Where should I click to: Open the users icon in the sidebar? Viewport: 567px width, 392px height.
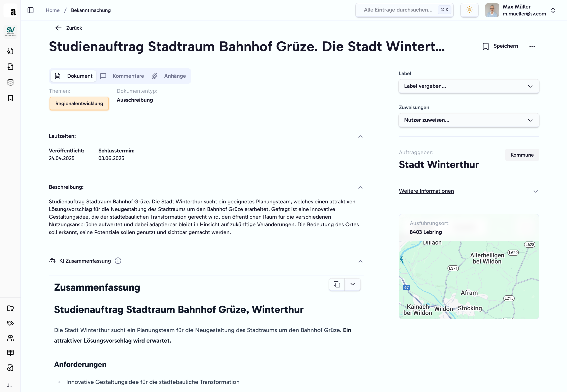(10, 338)
